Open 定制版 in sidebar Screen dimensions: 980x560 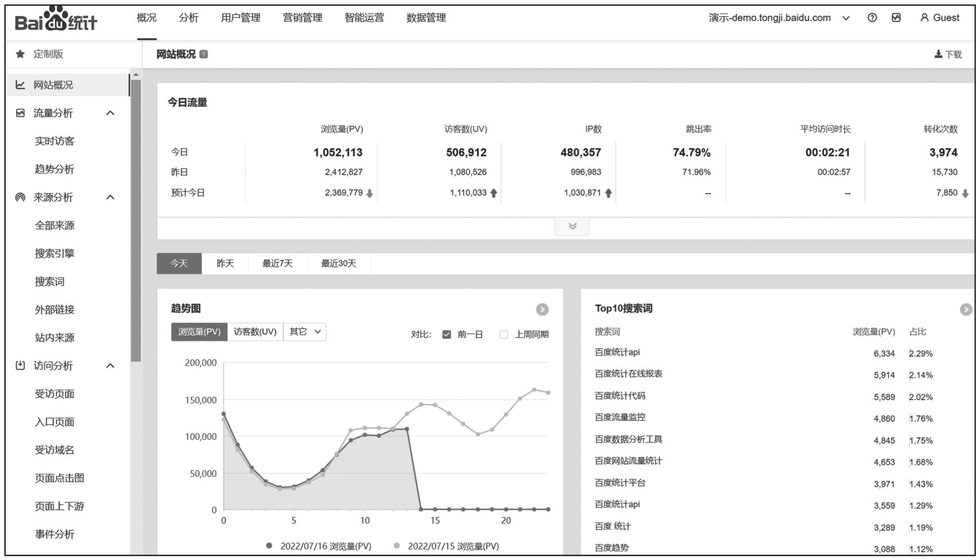[x=48, y=54]
